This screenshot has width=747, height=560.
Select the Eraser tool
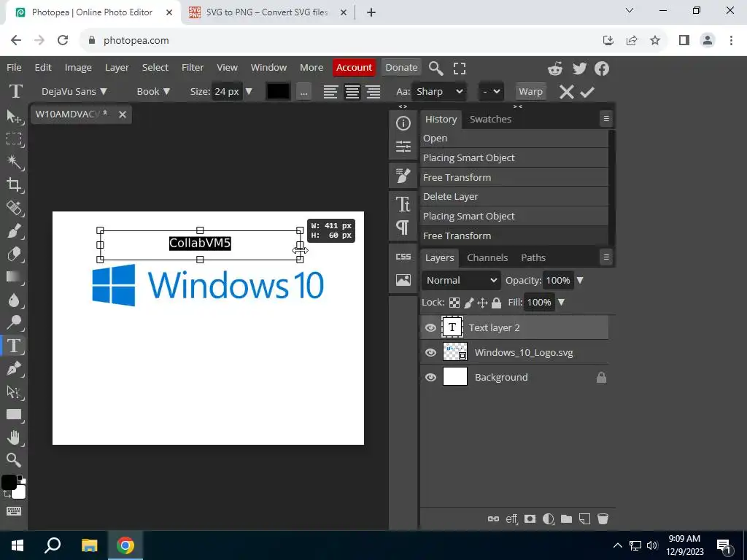[14, 254]
